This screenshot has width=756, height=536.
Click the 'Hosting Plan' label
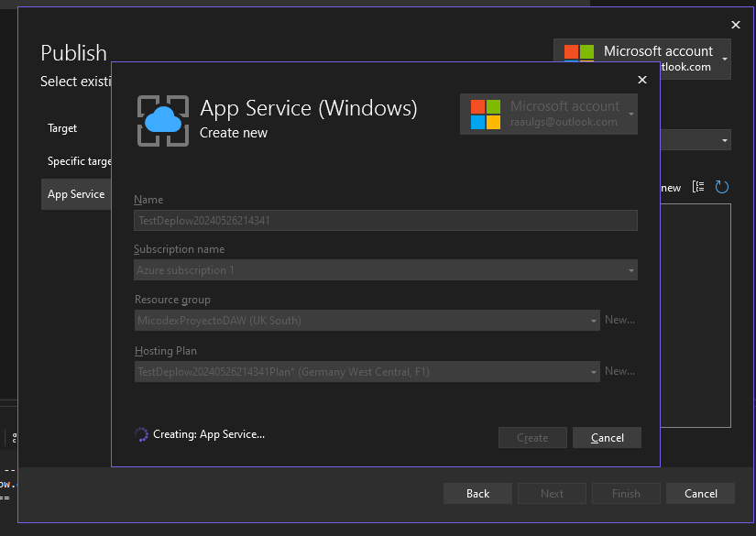(165, 351)
